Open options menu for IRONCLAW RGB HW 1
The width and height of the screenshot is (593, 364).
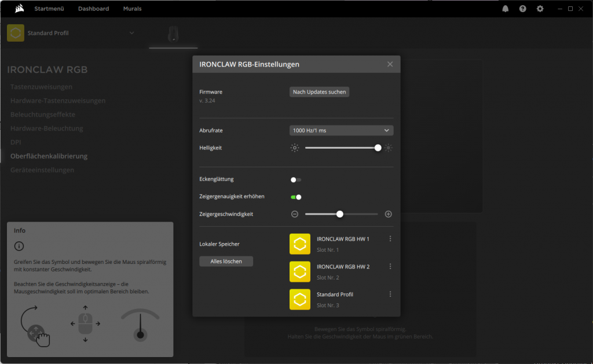390,239
